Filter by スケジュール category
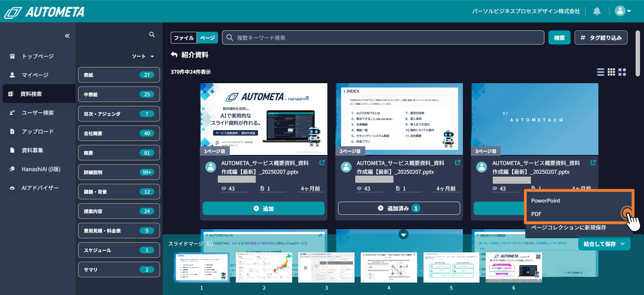Screen dimensions: 644x295 click(x=119, y=250)
